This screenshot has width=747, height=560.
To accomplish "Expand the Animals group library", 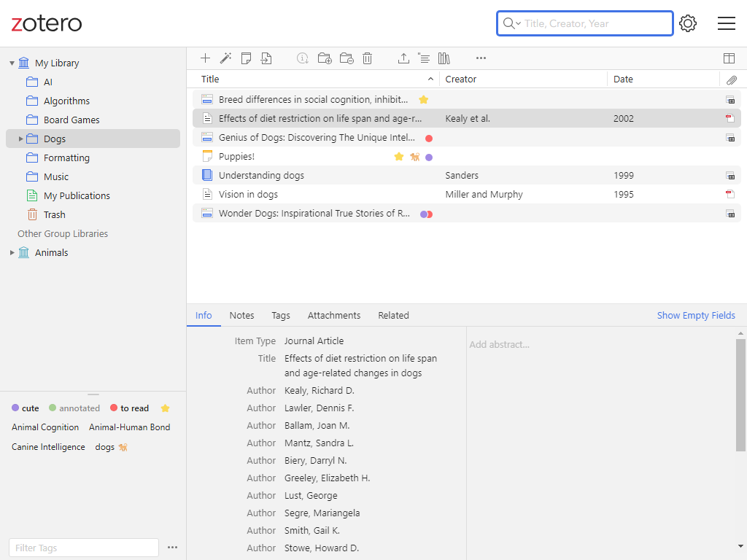I will coord(12,253).
